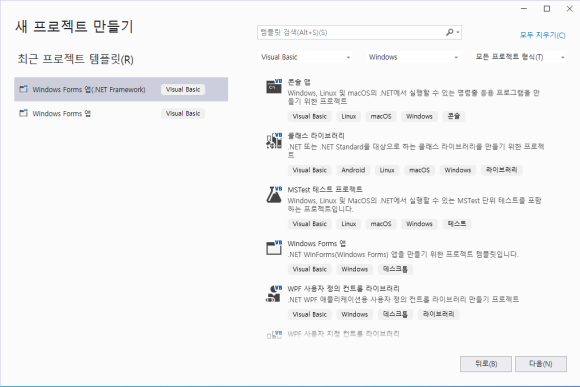
Task: Select the MSTest 테스트 프로젝트 title
Action: (x=325, y=189)
